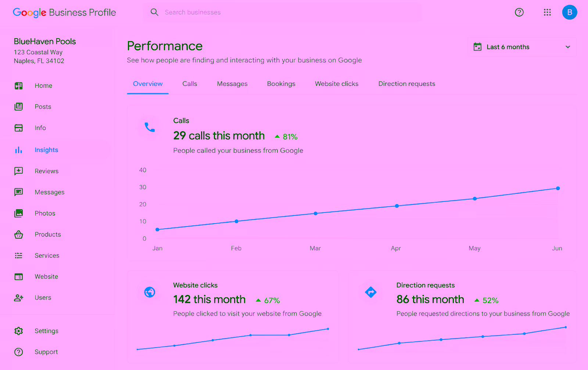The height and width of the screenshot is (370, 588).
Task: Click the Settings gear icon
Action: point(19,331)
